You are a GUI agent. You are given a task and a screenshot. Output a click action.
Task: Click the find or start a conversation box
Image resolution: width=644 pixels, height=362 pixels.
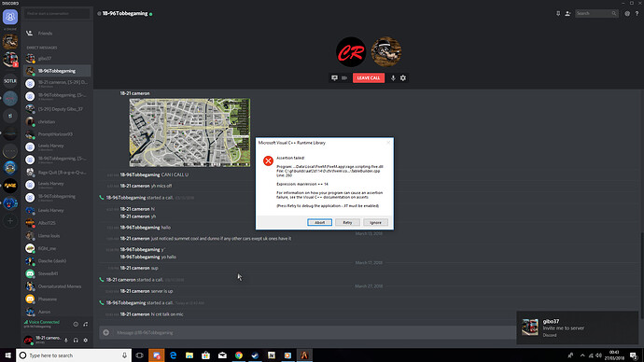tap(57, 14)
